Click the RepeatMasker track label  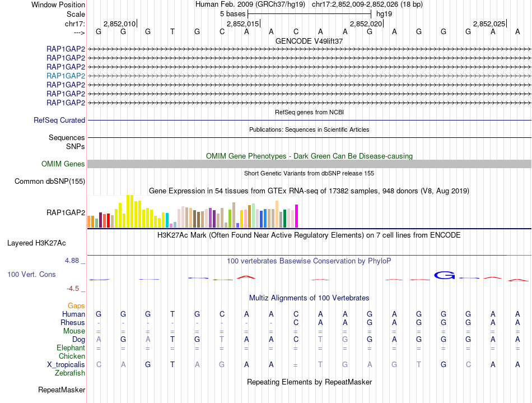click(62, 390)
